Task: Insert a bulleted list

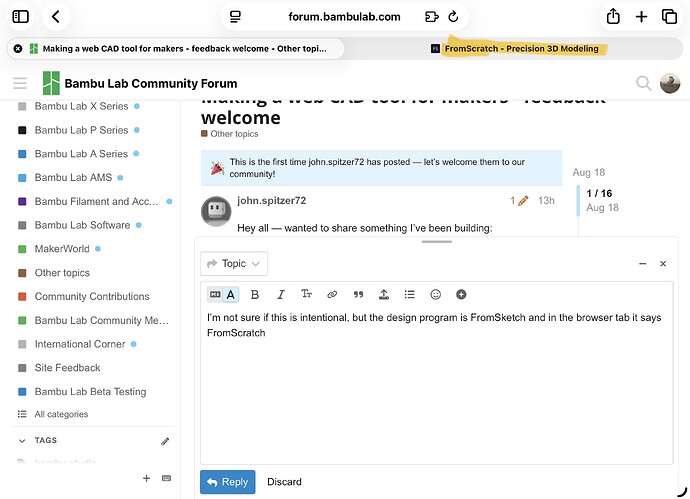Action: (x=410, y=294)
